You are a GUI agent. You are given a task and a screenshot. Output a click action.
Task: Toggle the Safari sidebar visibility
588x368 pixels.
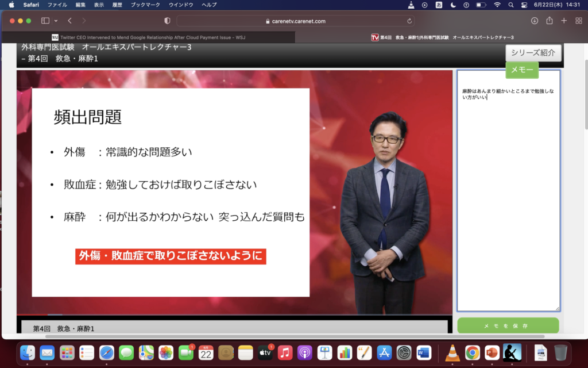click(45, 20)
